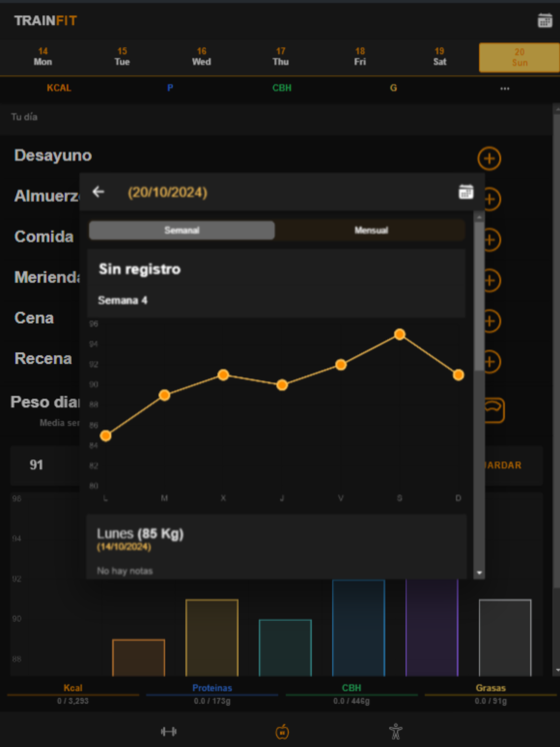Click the orange bar in the background chart
Viewport: 560px width, 747px height.
(x=138, y=657)
